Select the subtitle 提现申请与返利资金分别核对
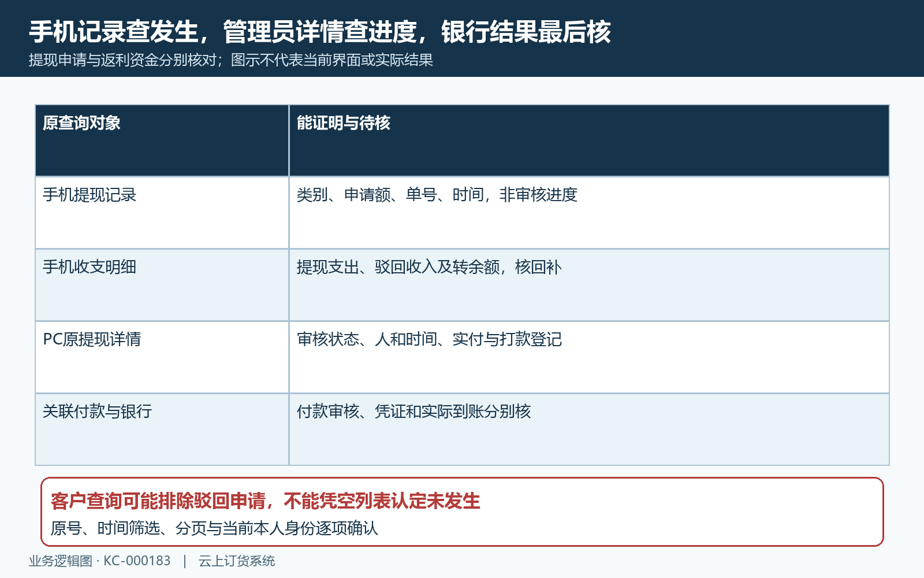Image resolution: width=924 pixels, height=578 pixels. pyautogui.click(x=122, y=60)
